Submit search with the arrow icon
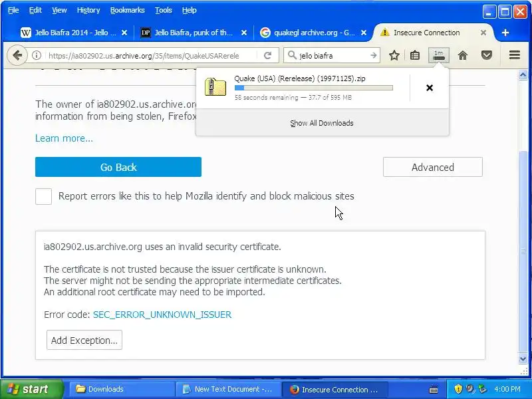This screenshot has height=399, width=532. click(x=373, y=55)
